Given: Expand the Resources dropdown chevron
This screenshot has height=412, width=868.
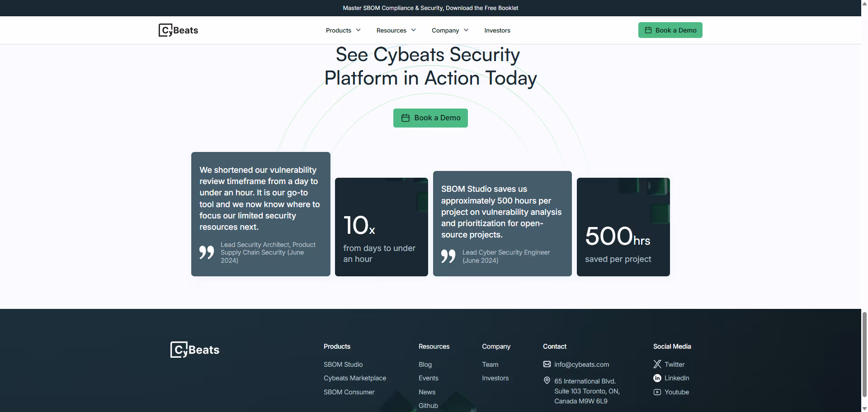Looking at the screenshot, I should 414,30.
